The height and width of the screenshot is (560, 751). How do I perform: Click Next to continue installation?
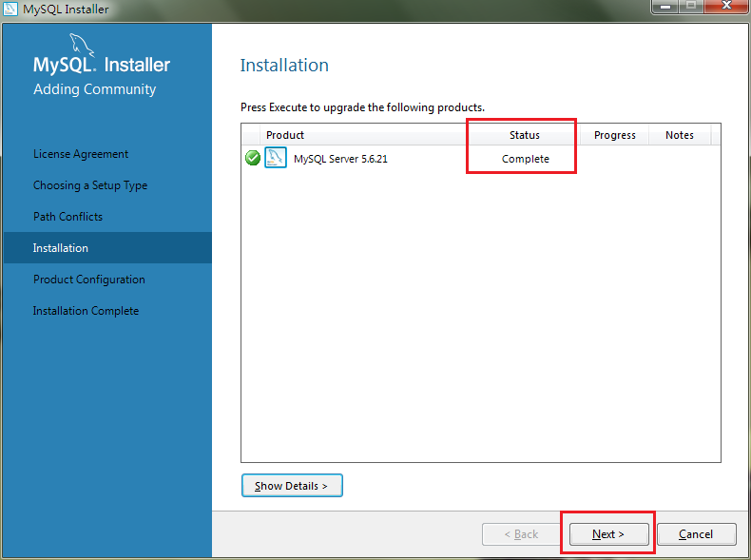608,533
